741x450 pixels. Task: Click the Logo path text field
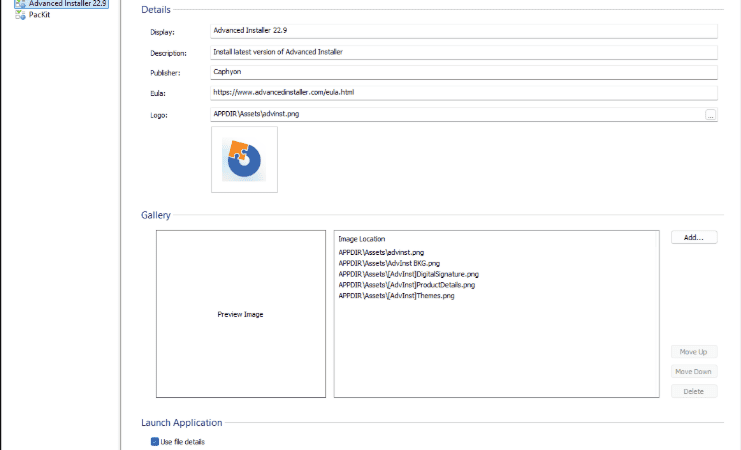click(x=457, y=114)
